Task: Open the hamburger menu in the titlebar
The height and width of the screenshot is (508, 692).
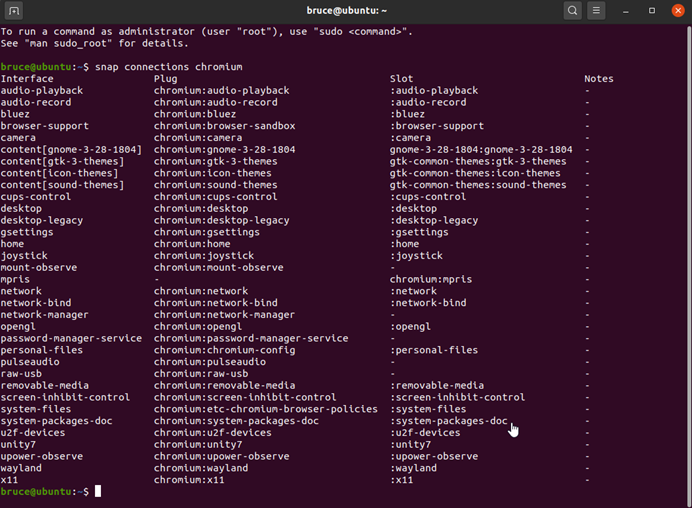Action: [x=596, y=11]
